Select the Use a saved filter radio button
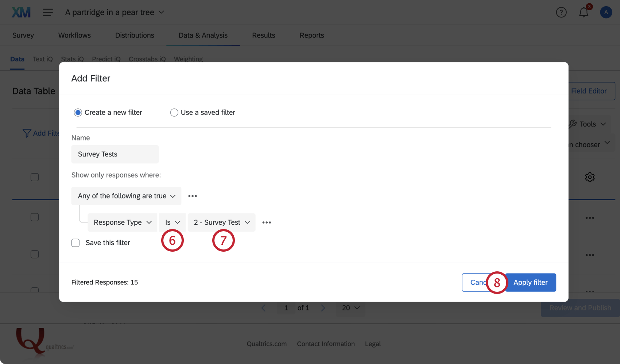This screenshot has width=620, height=364. [x=174, y=112]
